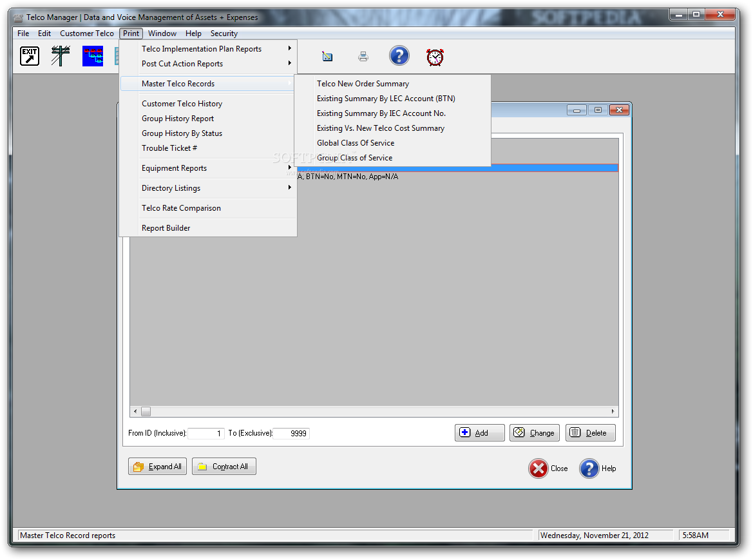753x560 pixels.
Task: Open the Security menu
Action: tap(224, 33)
